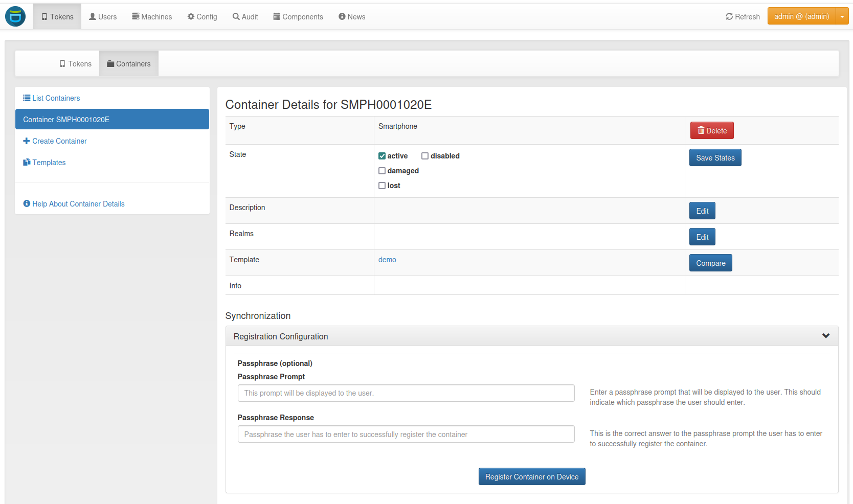Image resolution: width=853 pixels, height=504 pixels.
Task: Click the Synchronization heading
Action: coord(258,316)
